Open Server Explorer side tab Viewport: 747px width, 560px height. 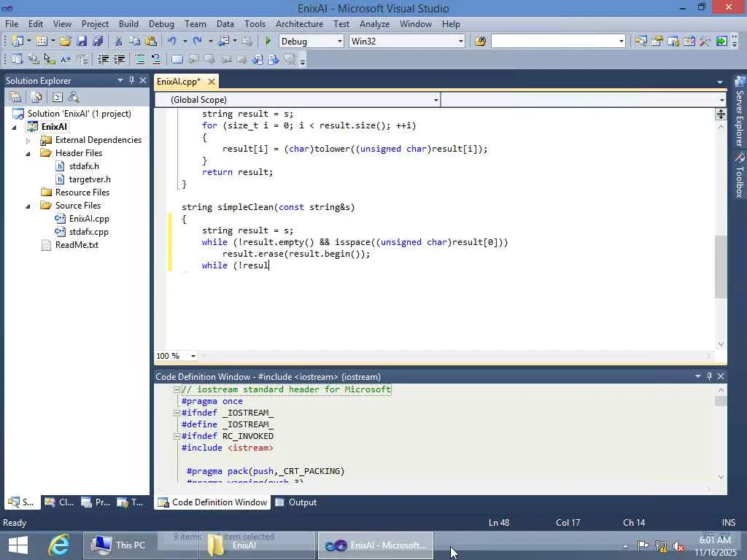click(740, 112)
